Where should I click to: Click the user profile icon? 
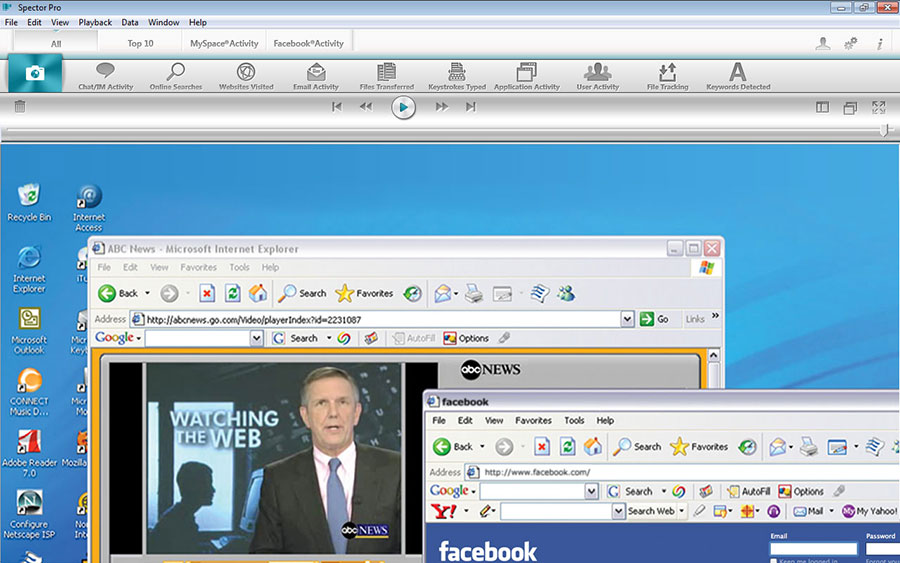(x=823, y=44)
